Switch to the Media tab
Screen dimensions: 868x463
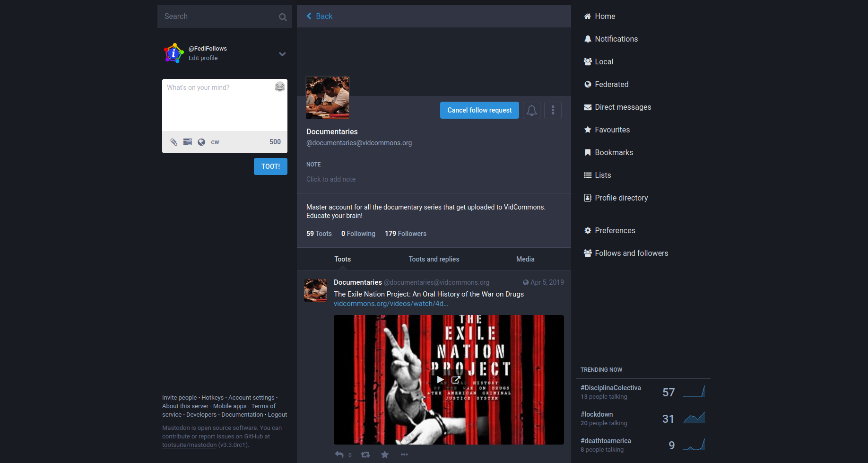(525, 259)
